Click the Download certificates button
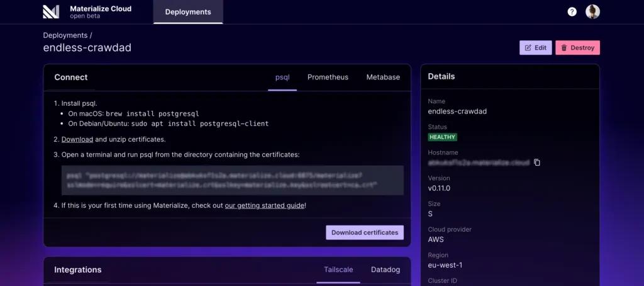This screenshot has height=286, width=644. (365, 232)
